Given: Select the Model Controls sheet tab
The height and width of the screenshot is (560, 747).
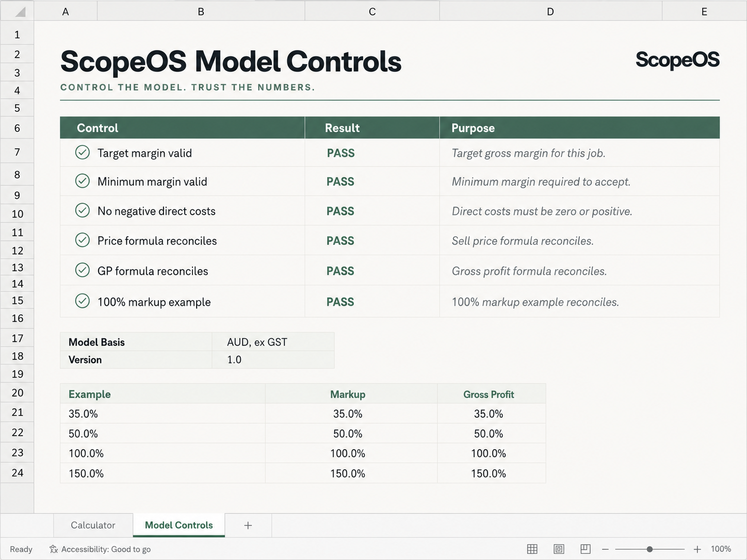Looking at the screenshot, I should 179,525.
